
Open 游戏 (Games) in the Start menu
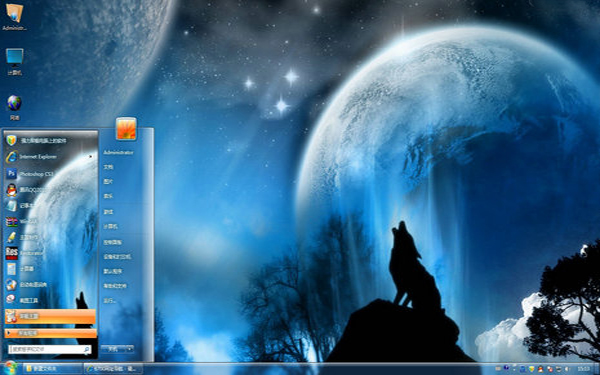point(109,212)
